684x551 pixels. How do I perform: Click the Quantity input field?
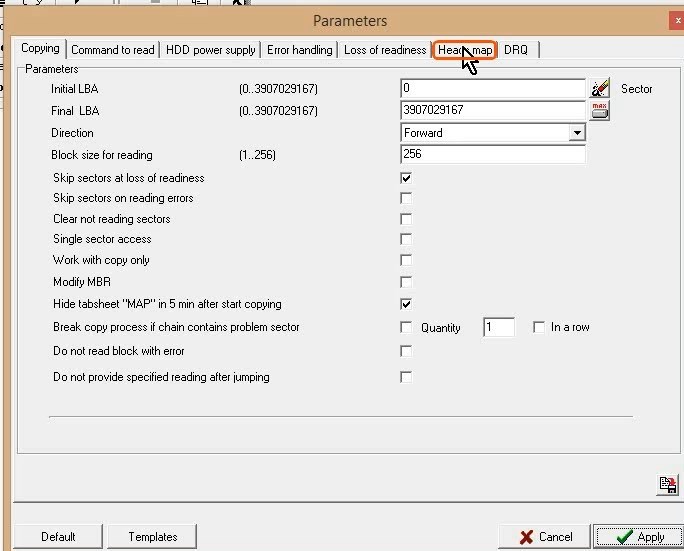click(498, 328)
